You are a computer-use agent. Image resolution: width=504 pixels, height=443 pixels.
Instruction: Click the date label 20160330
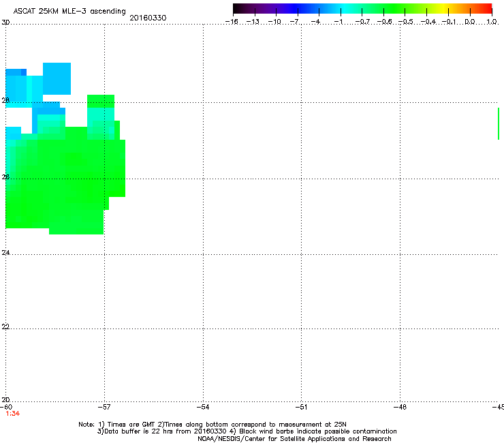coord(148,18)
